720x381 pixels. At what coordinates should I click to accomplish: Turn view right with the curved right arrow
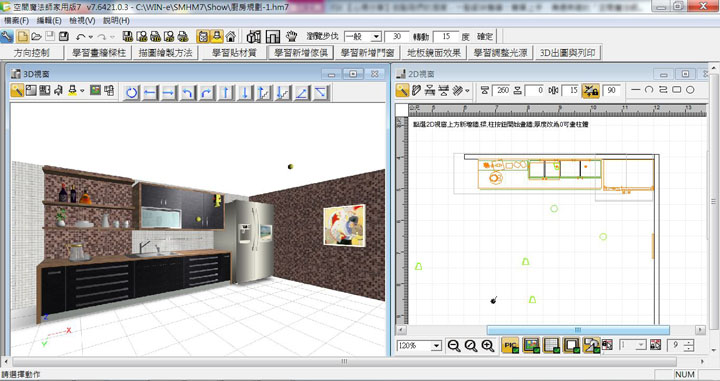click(207, 93)
